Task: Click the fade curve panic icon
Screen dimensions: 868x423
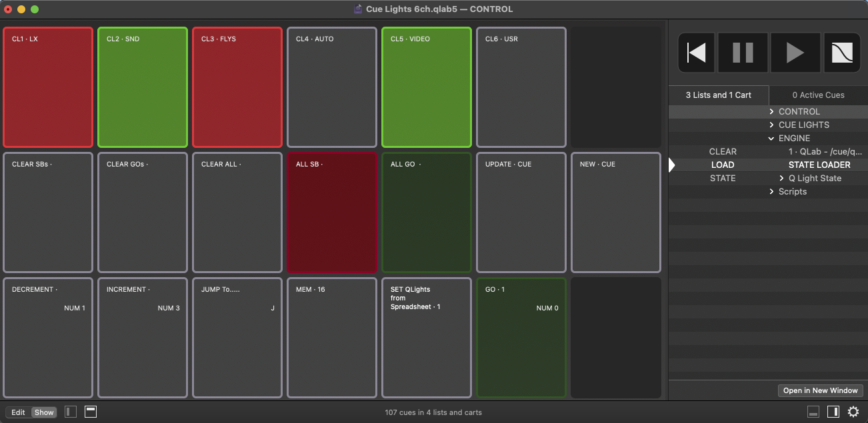Action: tap(843, 53)
